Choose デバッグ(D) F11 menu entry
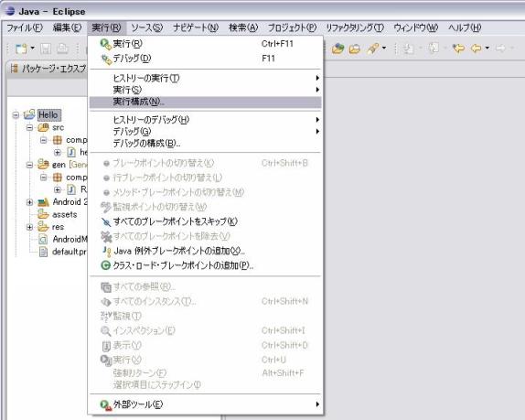 click(205, 59)
